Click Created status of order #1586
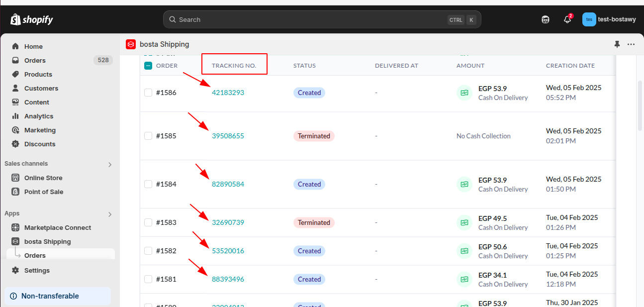 (x=309, y=93)
